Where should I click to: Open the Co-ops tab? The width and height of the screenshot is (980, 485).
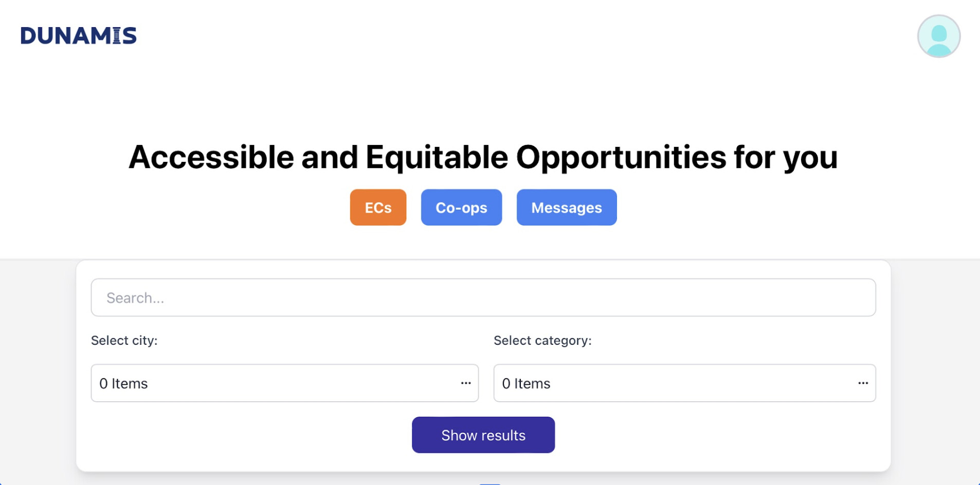[461, 208]
